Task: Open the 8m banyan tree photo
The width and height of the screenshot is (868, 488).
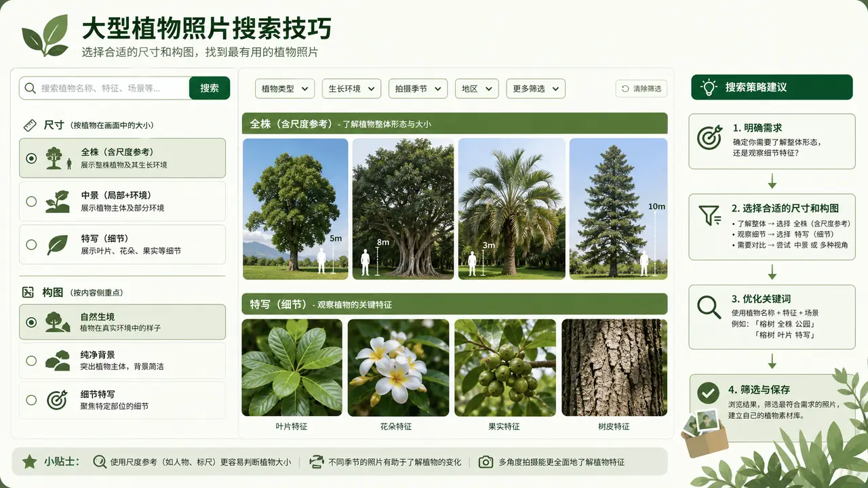Action: click(x=403, y=209)
